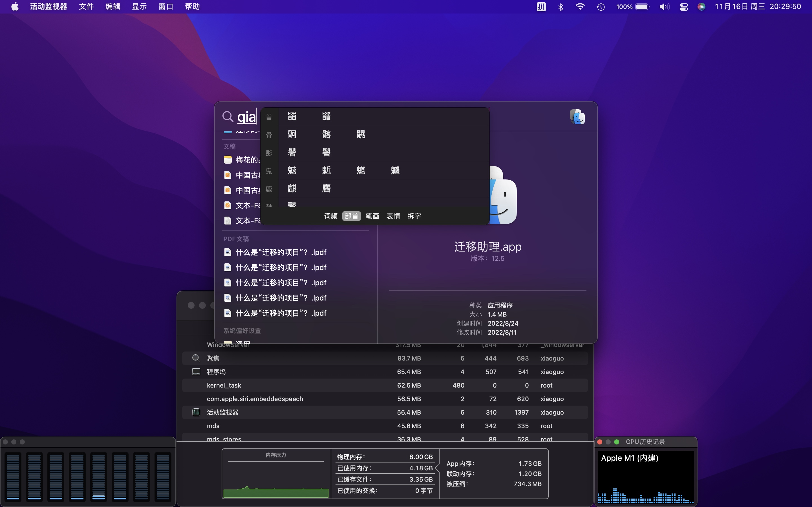Switch candidate view to 词频 tab

tap(330, 216)
